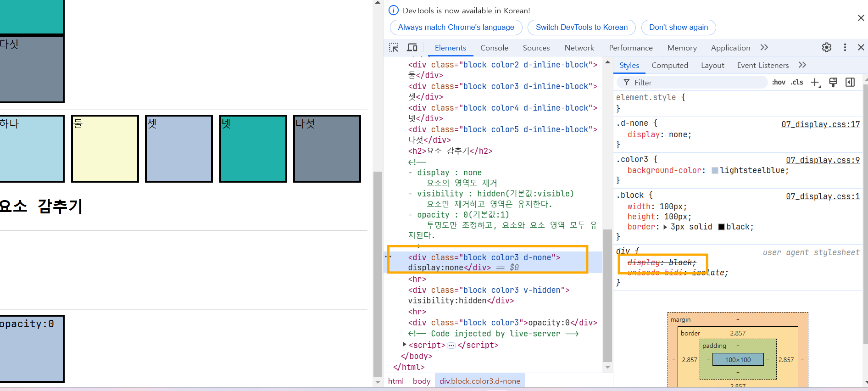Show more DevTools panel tabs chevron
The width and height of the screenshot is (868, 391).
pyautogui.click(x=764, y=47)
